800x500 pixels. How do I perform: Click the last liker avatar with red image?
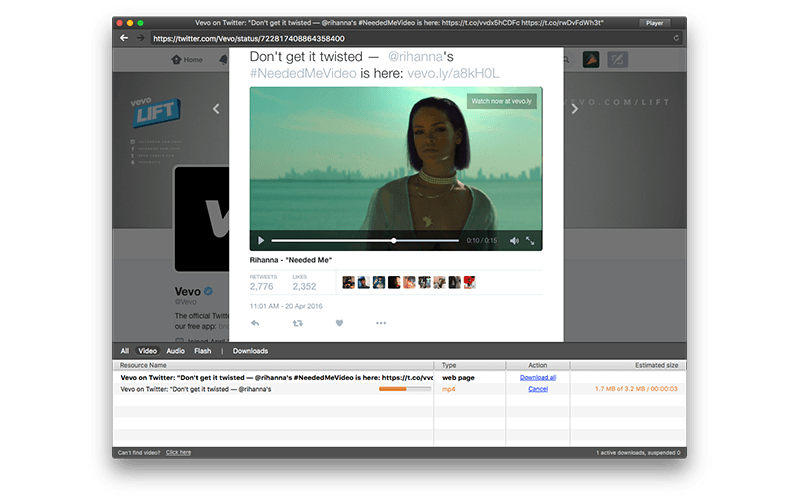[469, 282]
